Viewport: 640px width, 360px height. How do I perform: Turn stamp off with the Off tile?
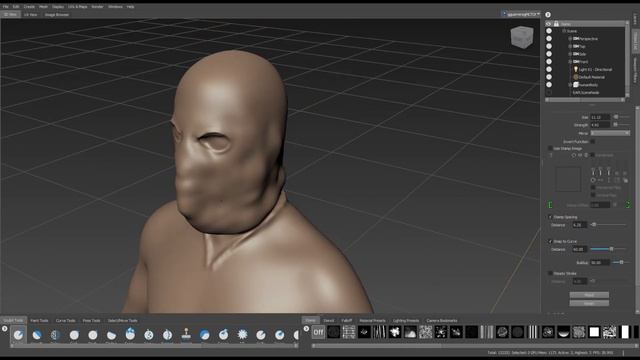(x=318, y=332)
